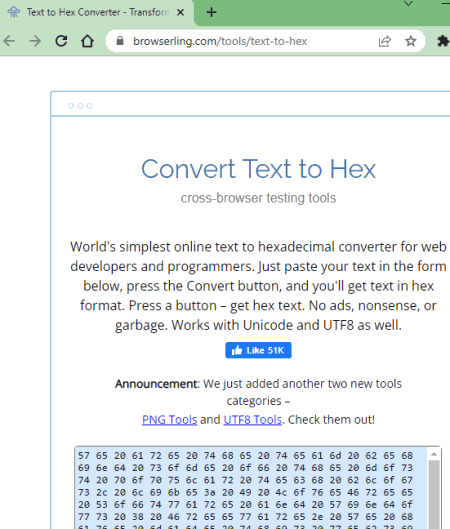The height and width of the screenshot is (529, 450).
Task: Click the bold Announcement label
Action: coord(157,384)
